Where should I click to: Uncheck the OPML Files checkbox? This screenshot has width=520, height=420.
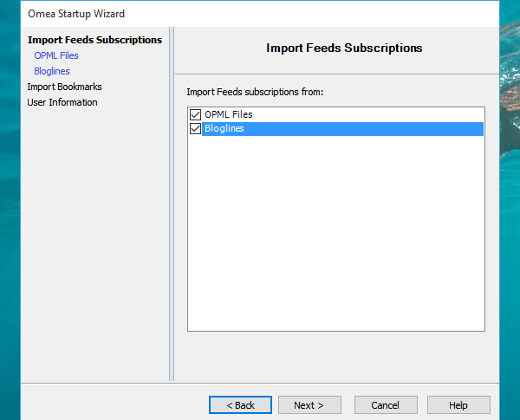[x=195, y=114]
